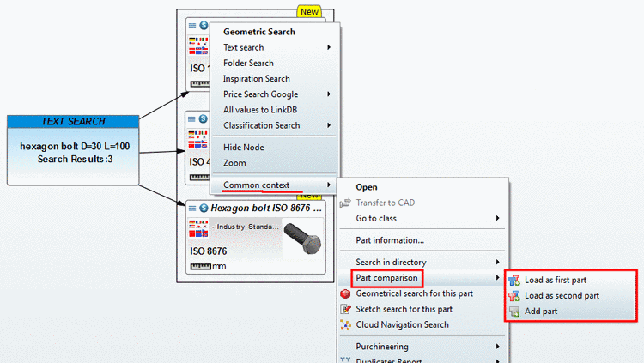Expand the Price Search Google submenu arrow

coord(329,94)
